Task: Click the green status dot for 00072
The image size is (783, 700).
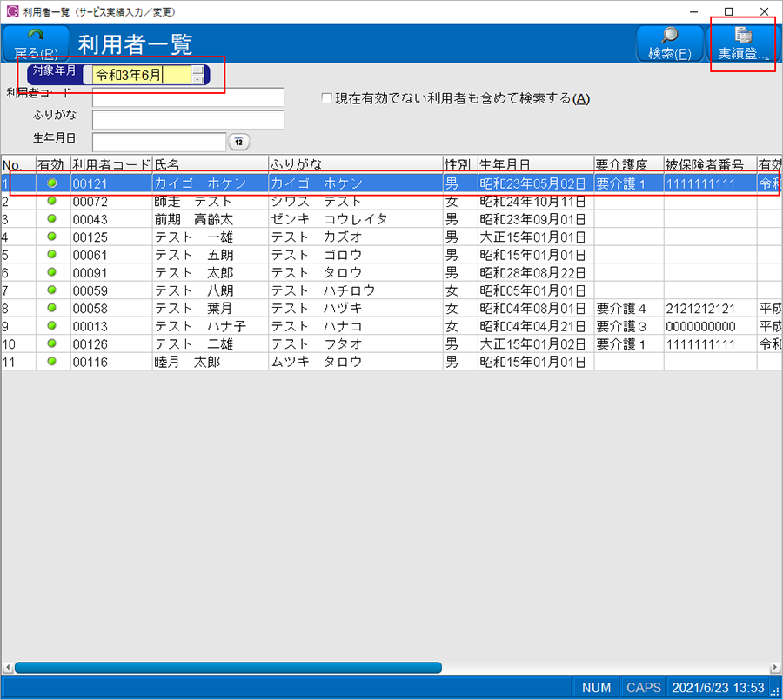Action: (x=52, y=201)
